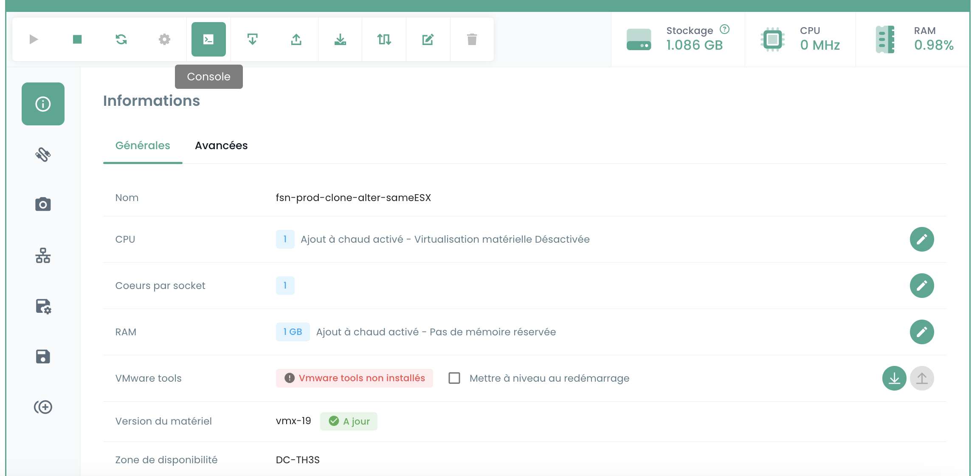Delete the VM with trash icon
Viewport: 980px width, 476px height.
[x=472, y=40]
